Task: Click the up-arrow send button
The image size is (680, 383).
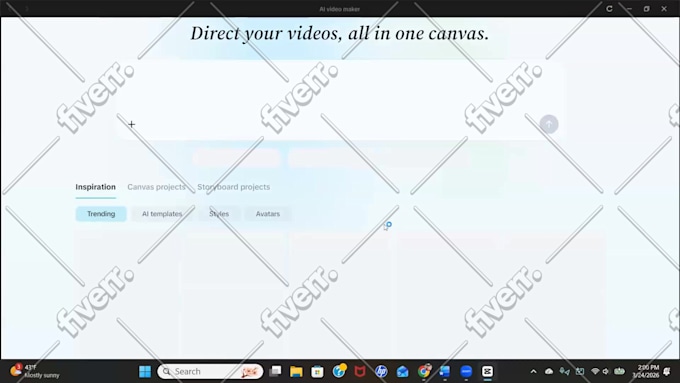Action: tap(549, 124)
